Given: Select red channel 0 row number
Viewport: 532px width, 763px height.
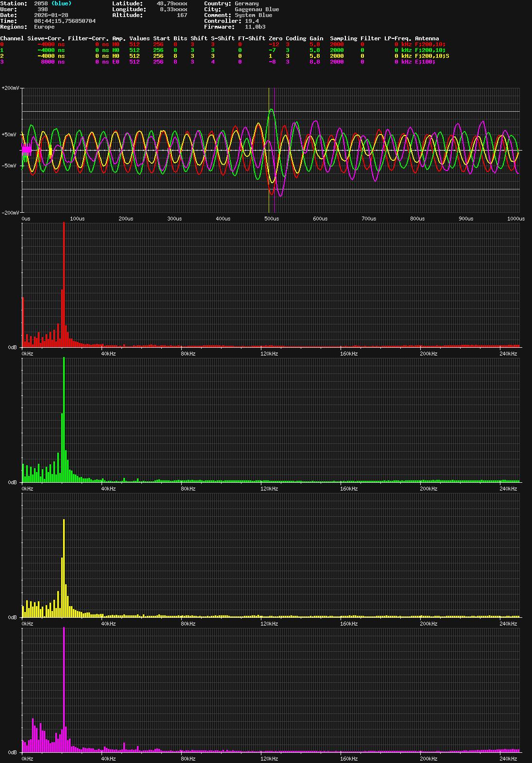Looking at the screenshot, I should point(2,44).
